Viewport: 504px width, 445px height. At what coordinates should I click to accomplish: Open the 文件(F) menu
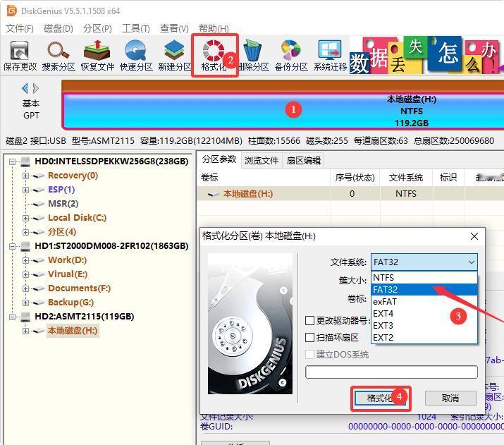pos(20,29)
